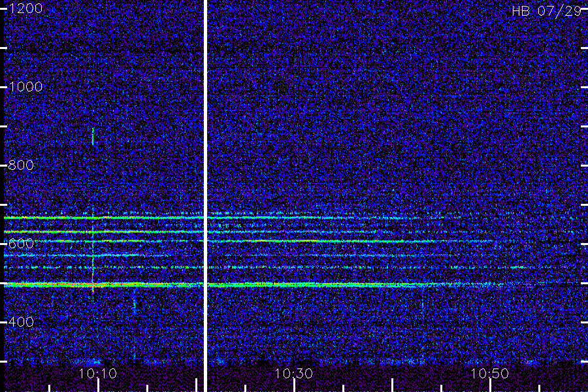Viewport: 588px width, 392px height.
Task: Click the 400 frequency axis label
Action: 21,322
